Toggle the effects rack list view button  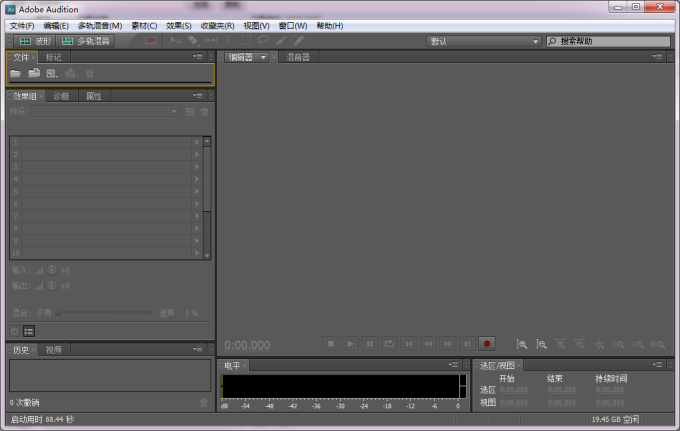[29, 330]
